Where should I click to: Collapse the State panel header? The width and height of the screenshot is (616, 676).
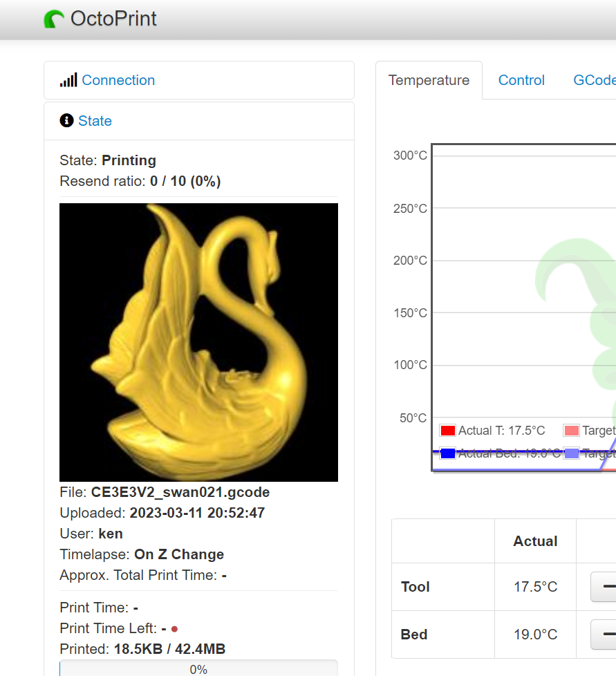pyautogui.click(x=95, y=121)
